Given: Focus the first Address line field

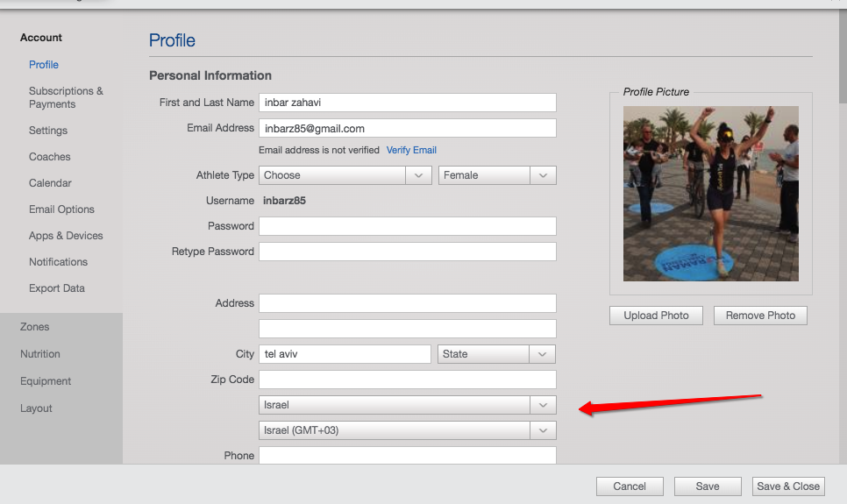Looking at the screenshot, I should tap(408, 303).
